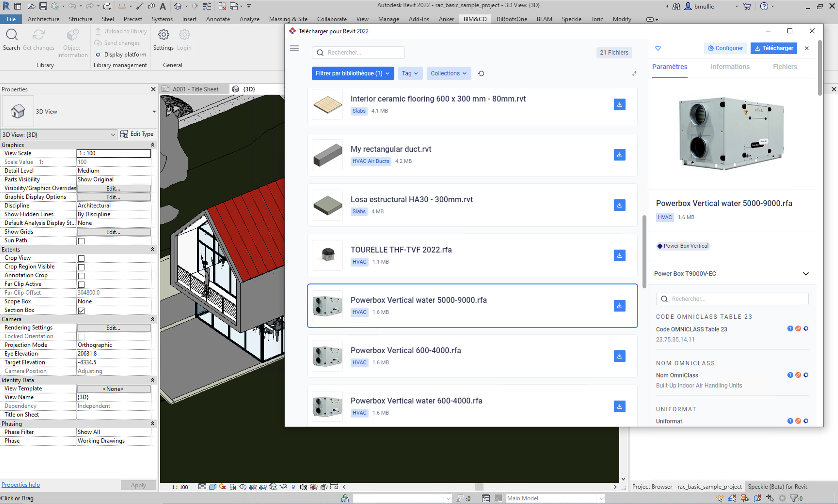Open a project with the Open folder icon
The image size is (838, 504).
31,6
